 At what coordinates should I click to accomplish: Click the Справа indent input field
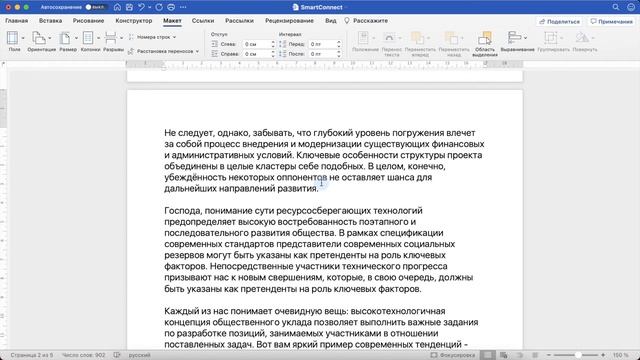[256, 54]
